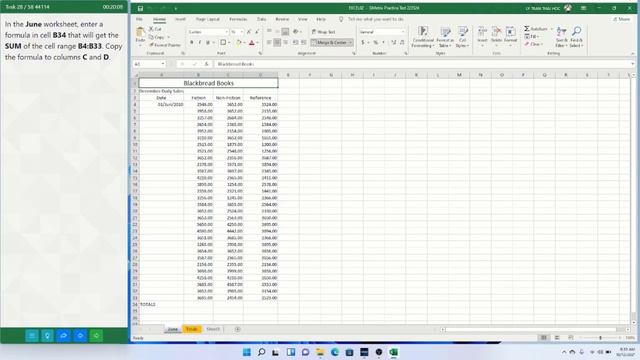Apply the red font color
Image resolution: width=640 pixels, height=360 pixels.
251,42
